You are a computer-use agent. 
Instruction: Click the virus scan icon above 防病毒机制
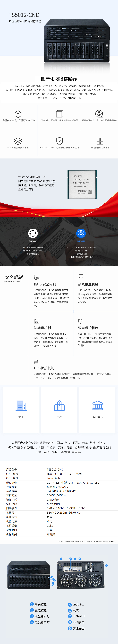pos(37,321)
